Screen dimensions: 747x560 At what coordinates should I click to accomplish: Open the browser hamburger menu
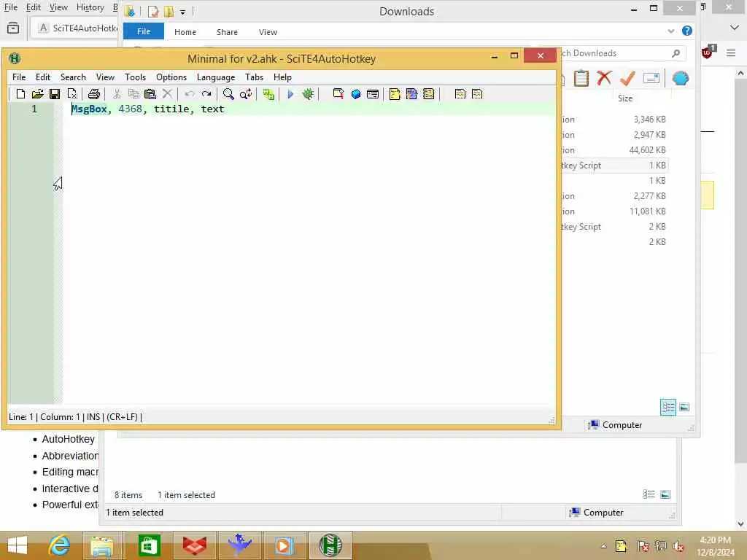coord(731,52)
